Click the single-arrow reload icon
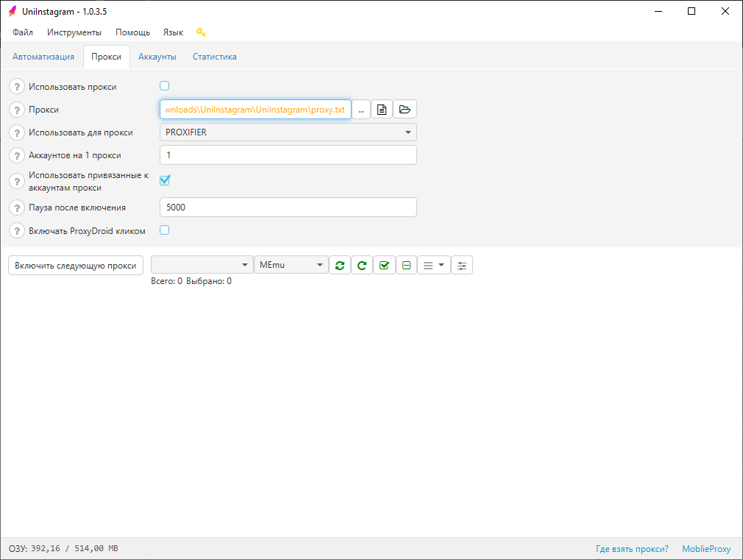This screenshot has height=560, width=743. tap(362, 266)
